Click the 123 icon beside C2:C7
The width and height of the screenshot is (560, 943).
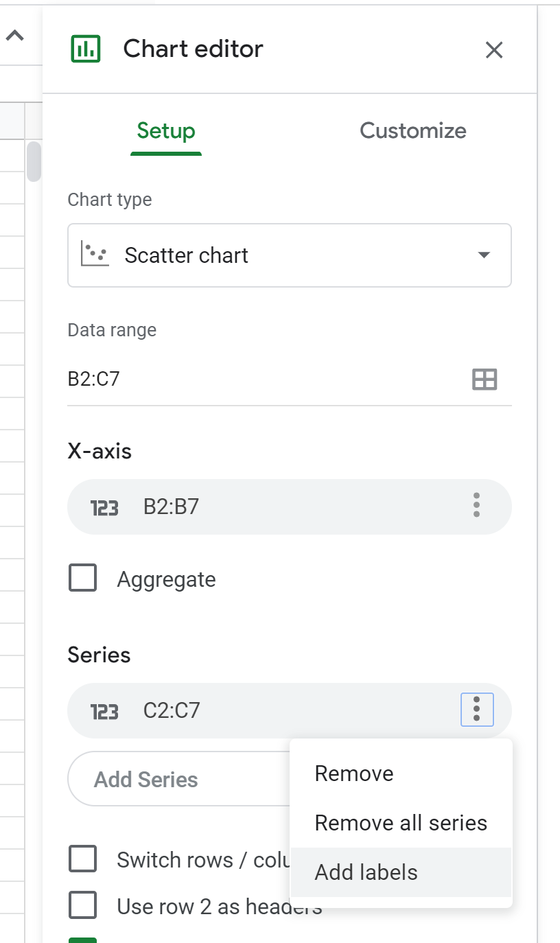coord(104,712)
